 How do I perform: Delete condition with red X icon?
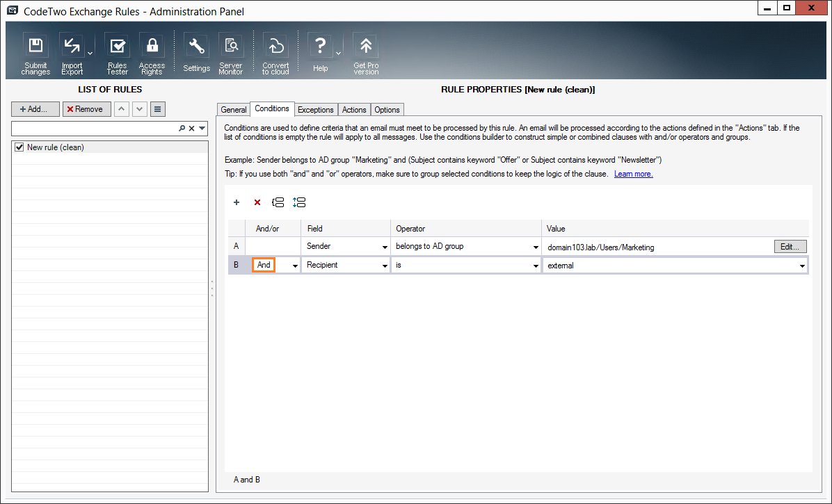click(x=257, y=202)
